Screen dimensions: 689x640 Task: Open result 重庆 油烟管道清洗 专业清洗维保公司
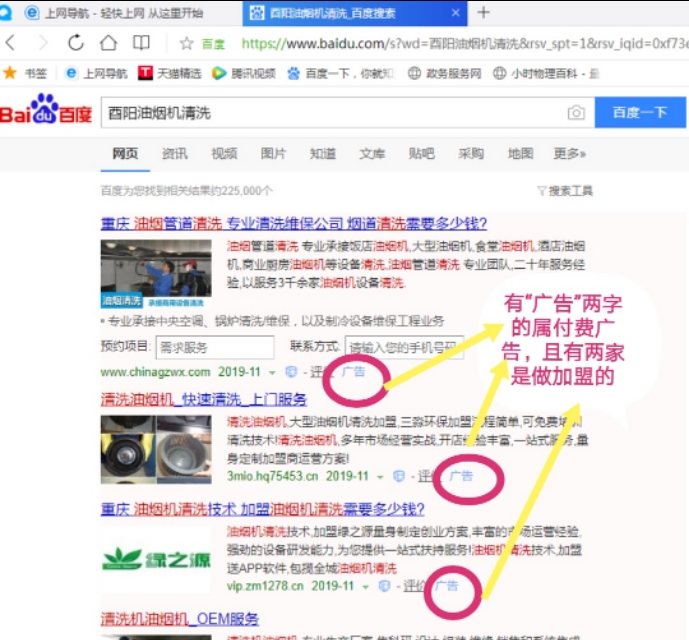pos(294,224)
